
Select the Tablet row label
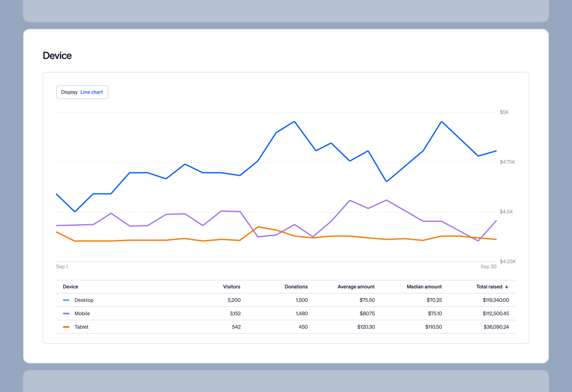[81, 327]
